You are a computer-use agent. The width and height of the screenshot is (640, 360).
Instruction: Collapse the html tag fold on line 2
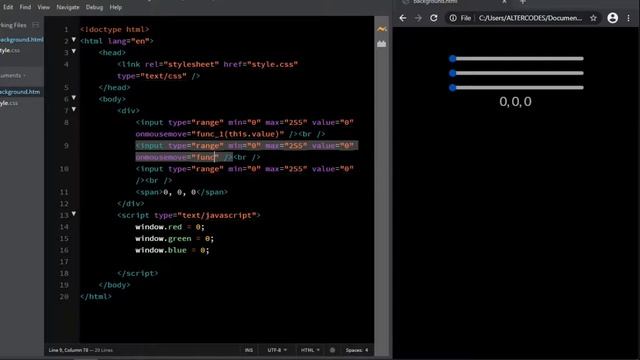pyautogui.click(x=74, y=40)
